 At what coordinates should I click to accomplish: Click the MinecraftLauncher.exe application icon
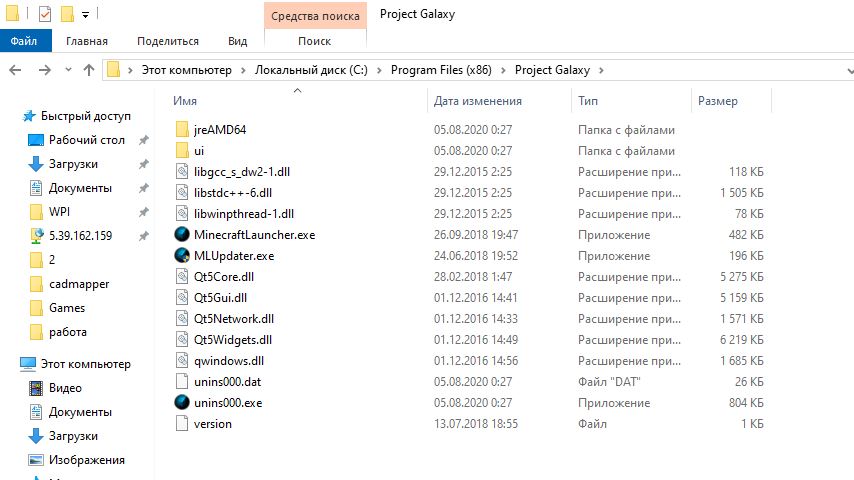[x=182, y=234]
